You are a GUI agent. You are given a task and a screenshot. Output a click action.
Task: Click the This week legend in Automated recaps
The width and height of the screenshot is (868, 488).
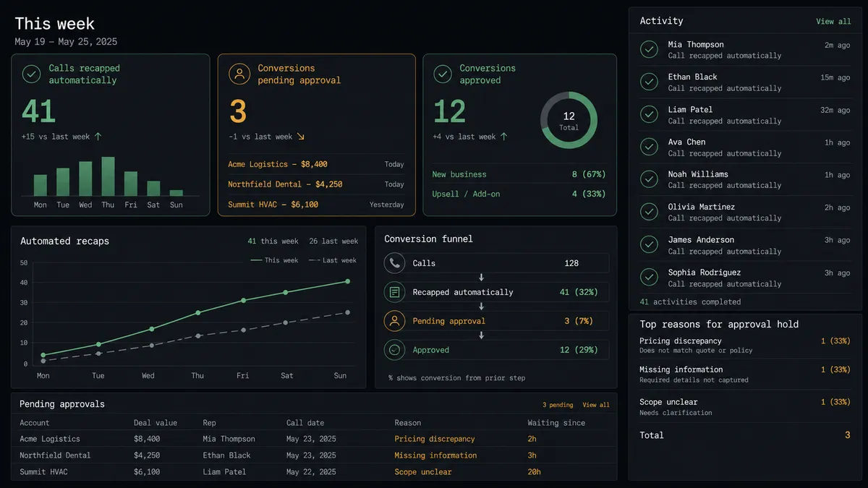click(274, 260)
